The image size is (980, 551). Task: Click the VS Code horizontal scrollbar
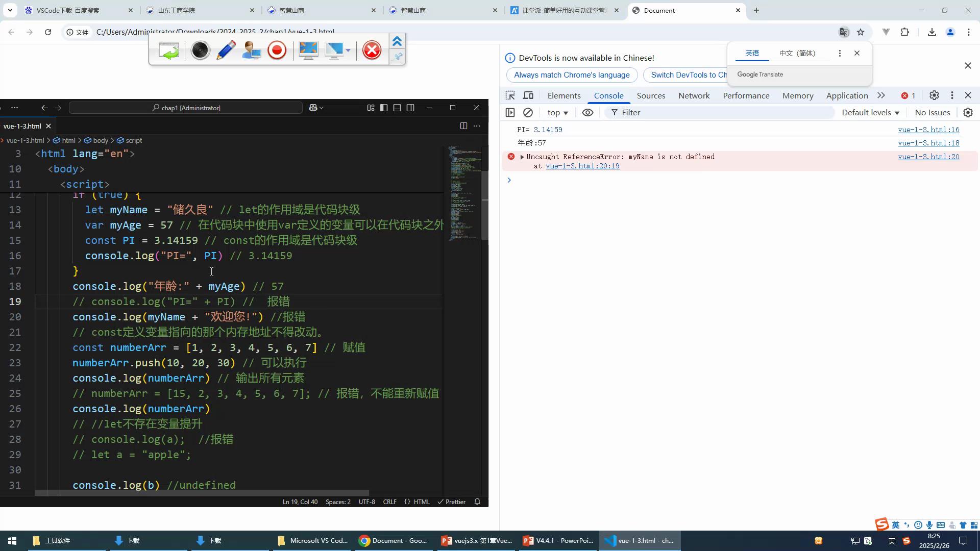point(202,493)
